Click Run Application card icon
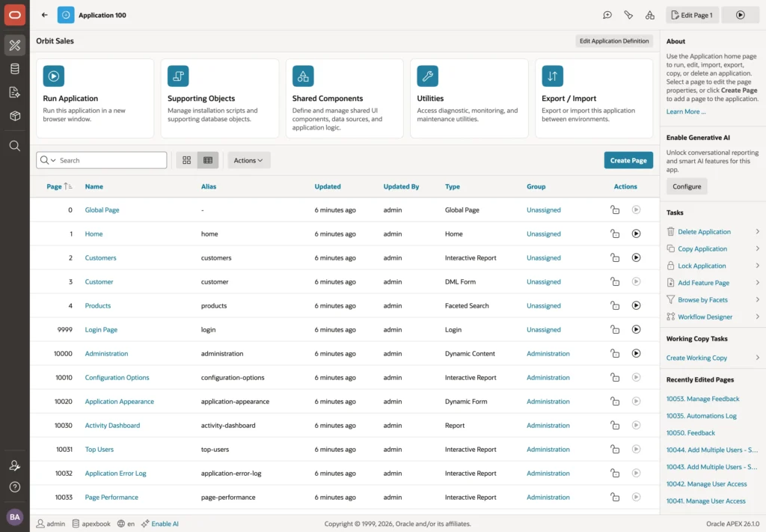Viewport: 766px width, 532px height. (53, 76)
